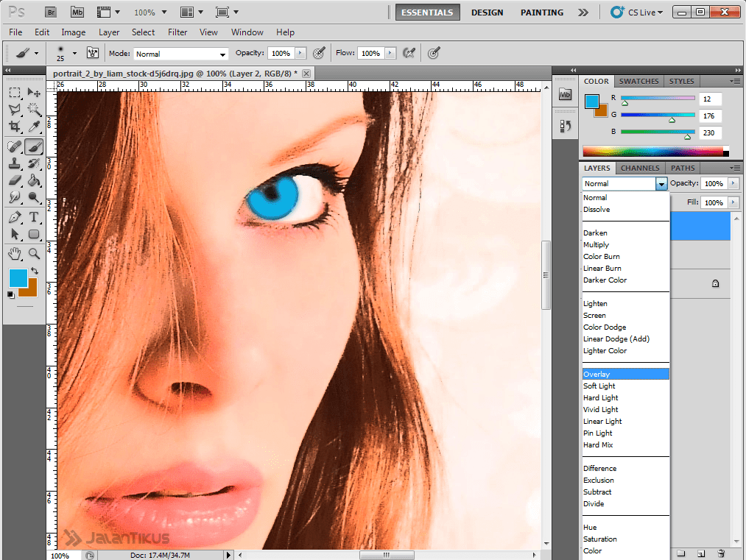Select the Rounded Rectangle shape tool
This screenshot has width=746, height=560.
pos(34,234)
